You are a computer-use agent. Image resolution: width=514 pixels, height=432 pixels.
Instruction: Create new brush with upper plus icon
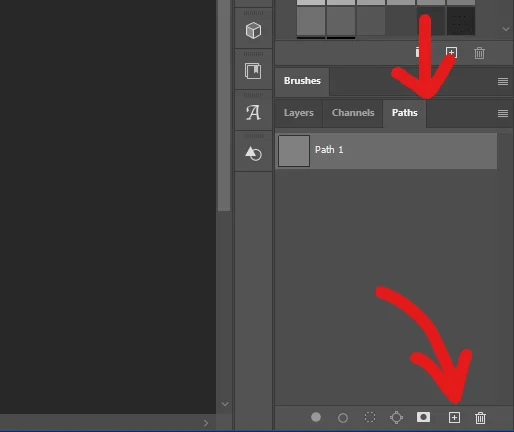coord(451,52)
